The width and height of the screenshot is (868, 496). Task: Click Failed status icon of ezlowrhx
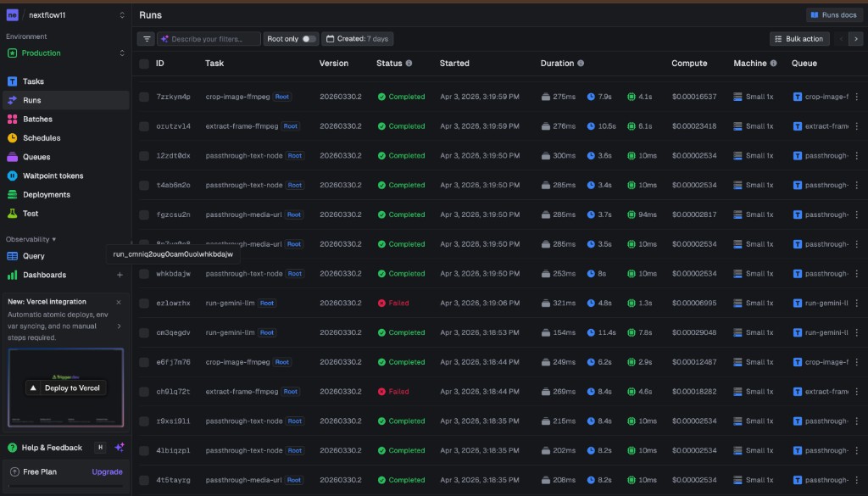click(x=381, y=303)
